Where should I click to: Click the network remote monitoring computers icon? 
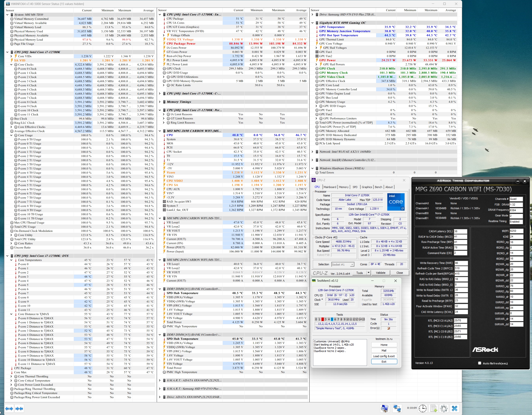(397, 408)
